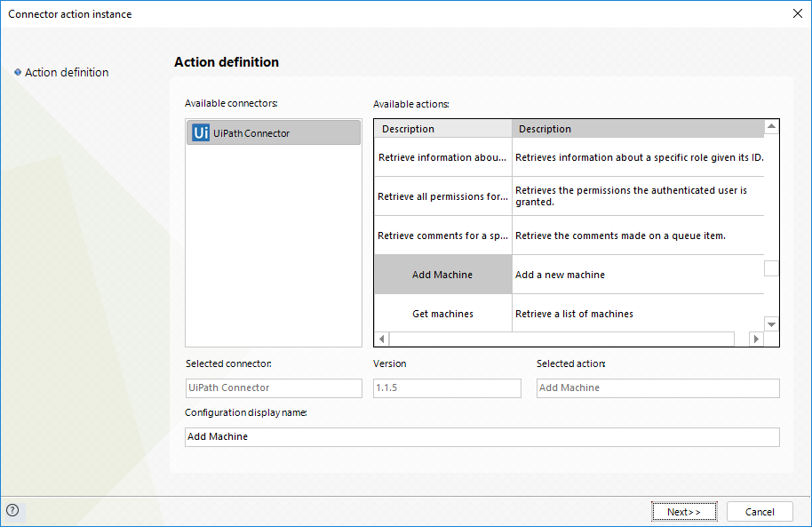Image resolution: width=812 pixels, height=527 pixels.
Task: Click the Next >> button
Action: (x=684, y=512)
